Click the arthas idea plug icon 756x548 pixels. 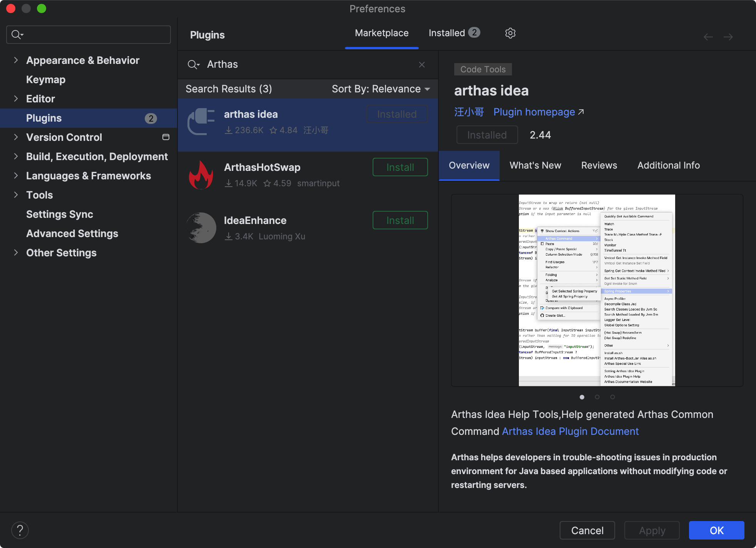click(x=201, y=122)
